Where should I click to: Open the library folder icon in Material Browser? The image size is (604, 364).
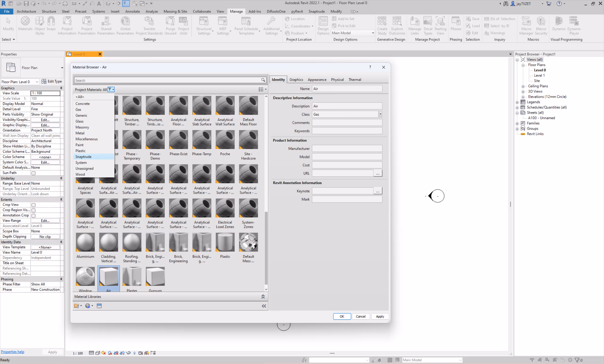point(77,306)
